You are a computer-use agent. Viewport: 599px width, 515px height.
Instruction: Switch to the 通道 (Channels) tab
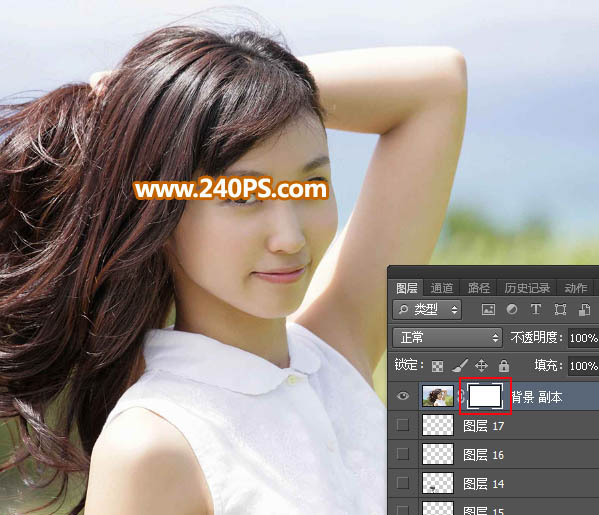click(442, 288)
